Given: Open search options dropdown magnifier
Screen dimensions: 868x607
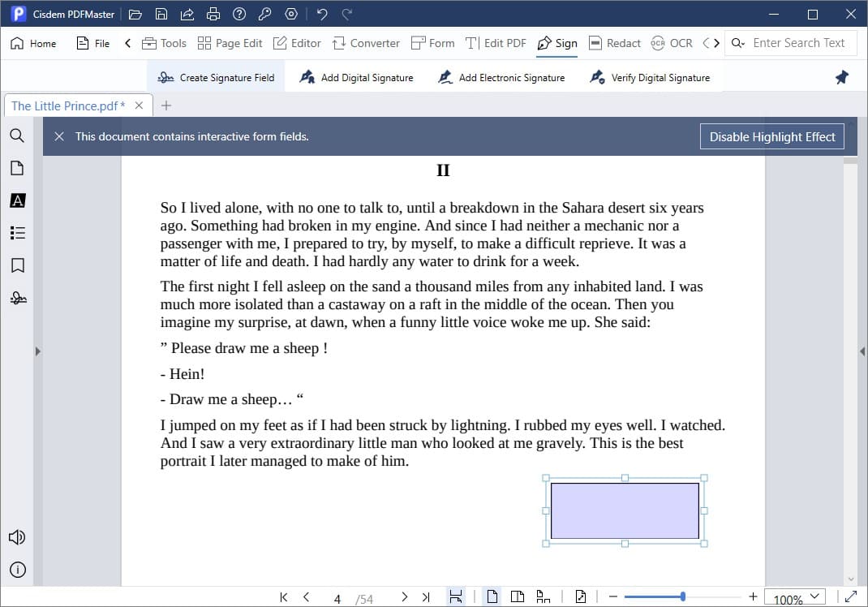Looking at the screenshot, I should point(738,43).
